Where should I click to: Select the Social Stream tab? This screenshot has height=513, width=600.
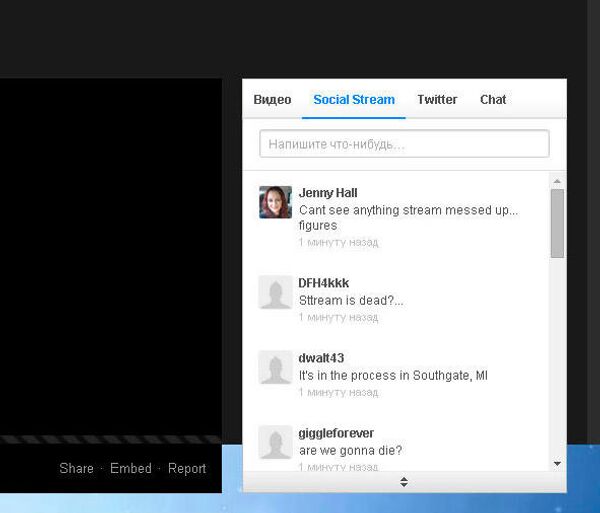coord(354,100)
